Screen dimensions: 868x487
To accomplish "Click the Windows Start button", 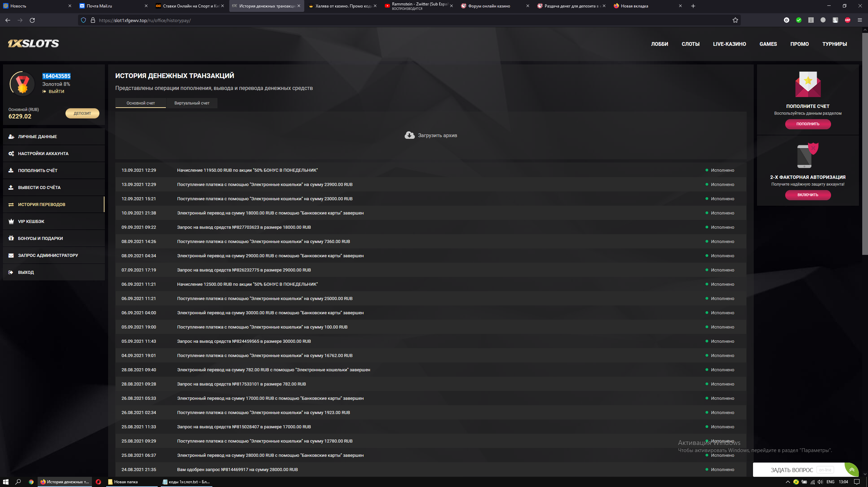I will (x=6, y=482).
